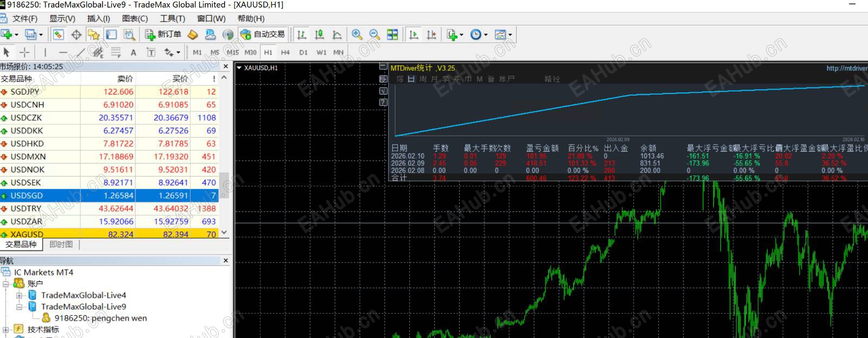
Task: Switch chart to line chart mode
Action: pyautogui.click(x=337, y=35)
